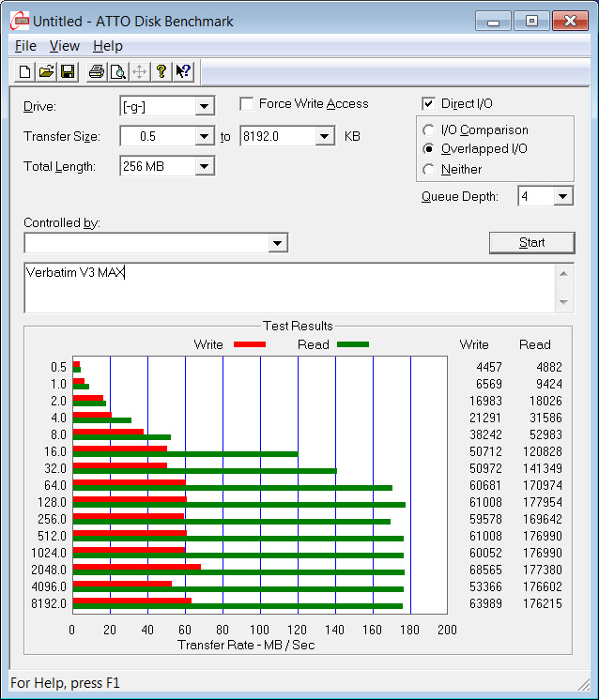Click the window resize grip corner
This screenshot has width=599, height=700.
(x=583, y=684)
